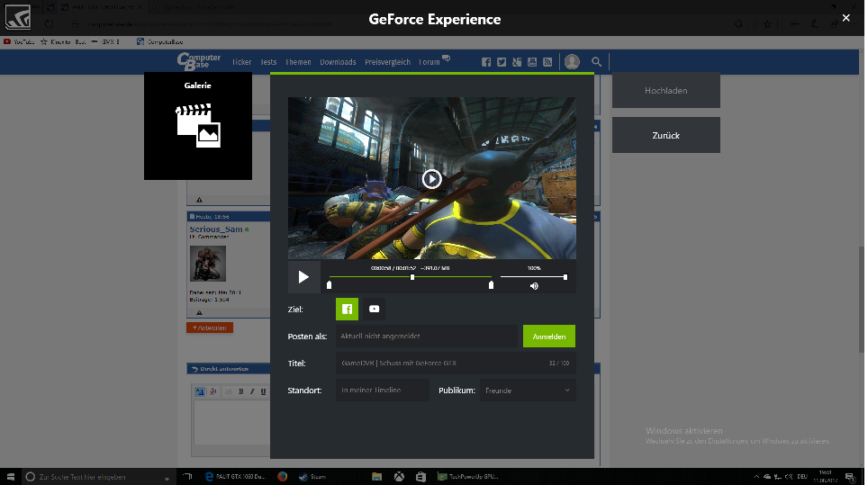
Task: Mute audio with the speaker icon
Action: coord(534,286)
